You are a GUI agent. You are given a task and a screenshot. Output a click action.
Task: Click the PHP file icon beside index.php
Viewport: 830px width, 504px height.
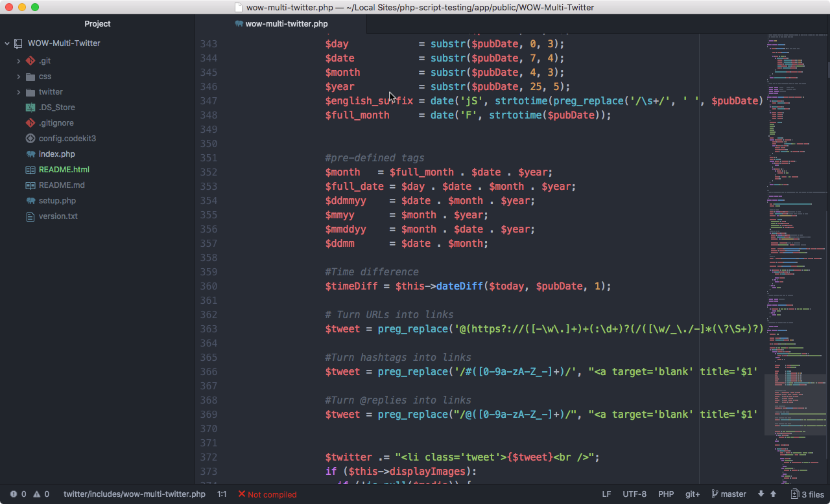[29, 154]
